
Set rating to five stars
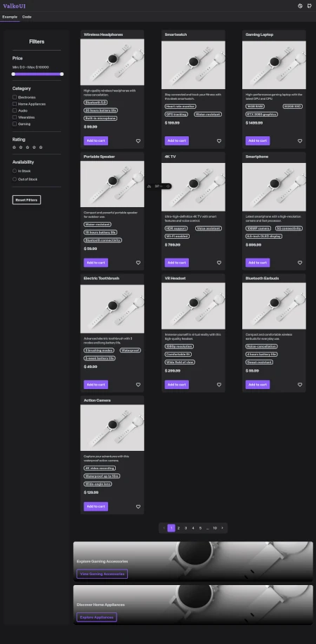[x=41, y=147]
